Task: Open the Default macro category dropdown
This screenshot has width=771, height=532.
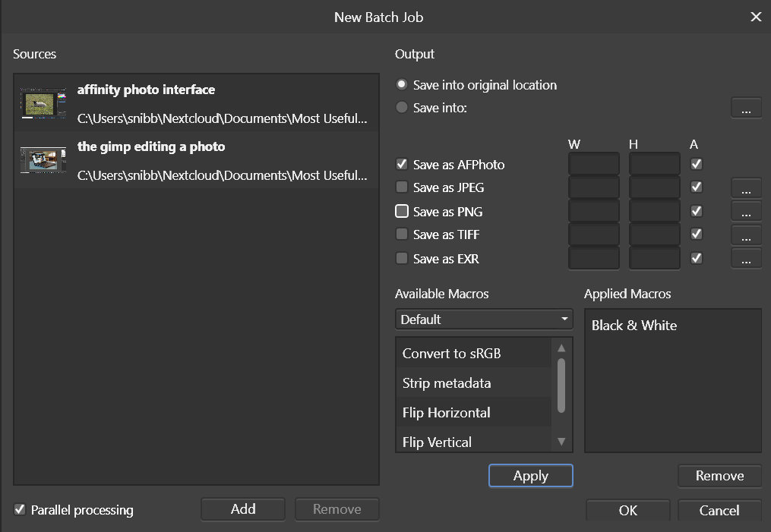Action: [x=484, y=320]
